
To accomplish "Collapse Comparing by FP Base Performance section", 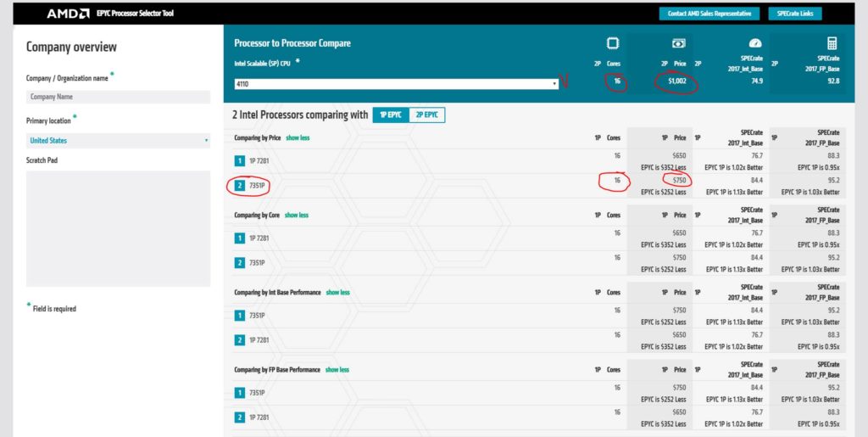I will point(337,369).
